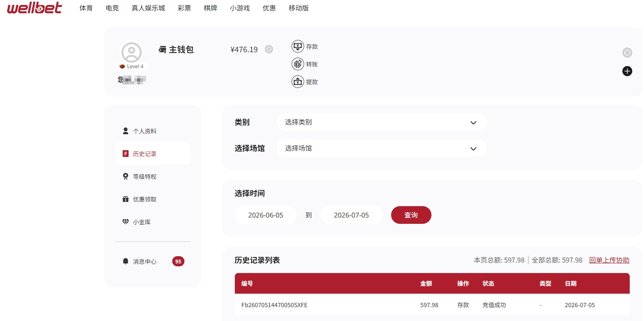
Task: Click the 存款 deposit icon
Action: click(298, 47)
